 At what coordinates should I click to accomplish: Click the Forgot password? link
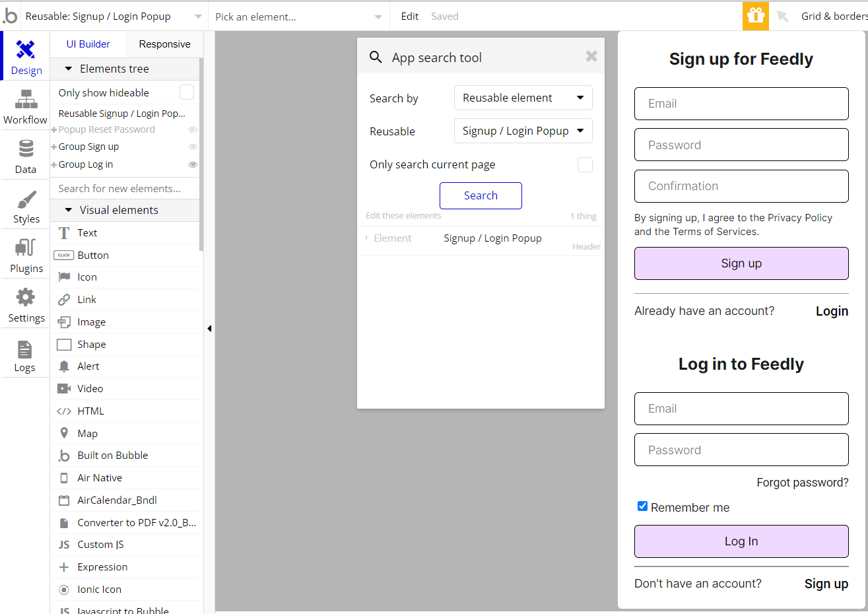pos(803,483)
